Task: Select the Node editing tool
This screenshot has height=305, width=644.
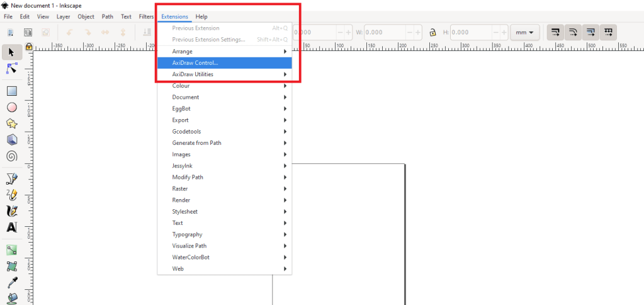Action: [x=11, y=69]
